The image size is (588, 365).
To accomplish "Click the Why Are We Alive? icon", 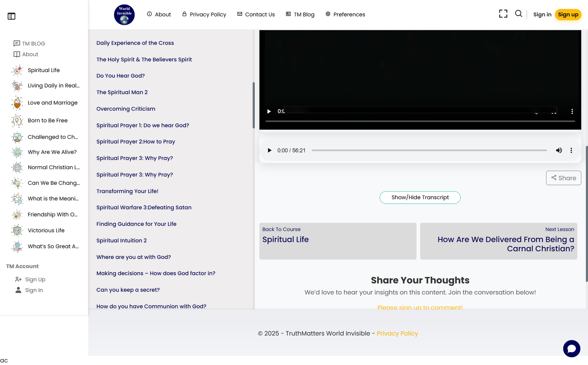I will point(17,152).
